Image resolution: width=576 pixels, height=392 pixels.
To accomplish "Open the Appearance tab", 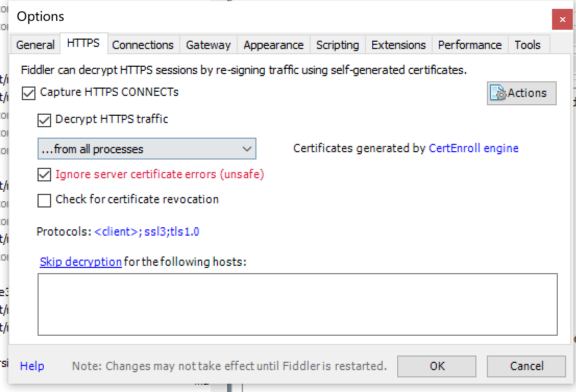I will [x=274, y=45].
